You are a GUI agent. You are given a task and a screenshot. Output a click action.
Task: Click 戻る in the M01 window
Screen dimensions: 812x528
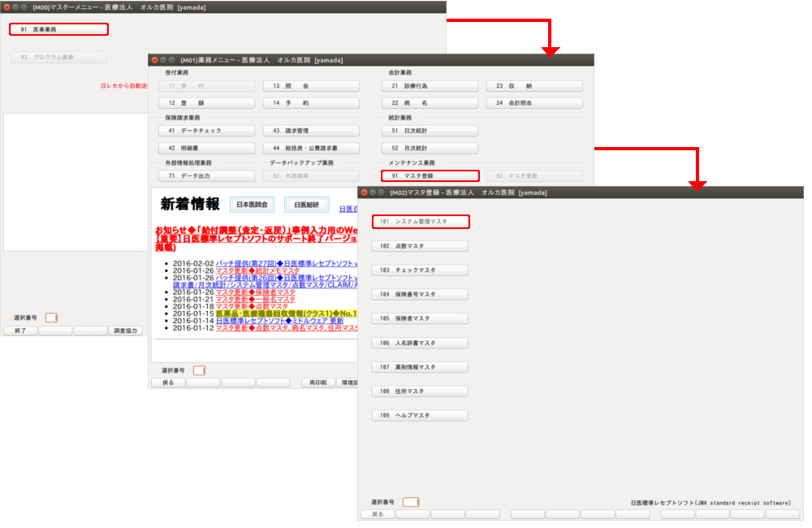click(168, 383)
